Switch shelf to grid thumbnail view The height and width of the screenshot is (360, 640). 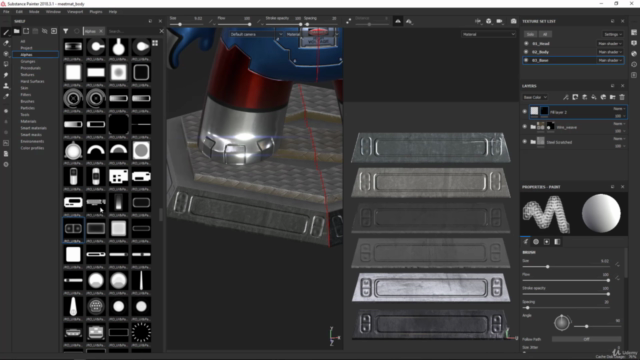click(x=155, y=43)
